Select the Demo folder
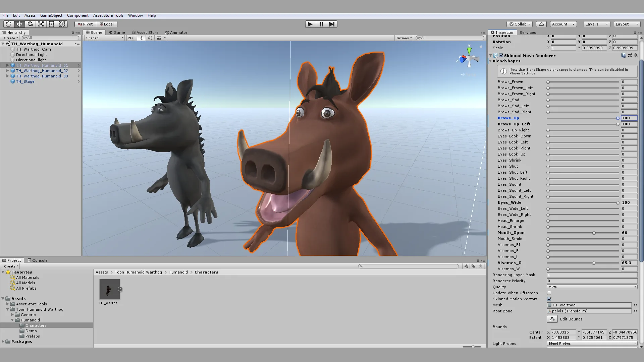Image resolution: width=644 pixels, height=362 pixels. (31, 331)
